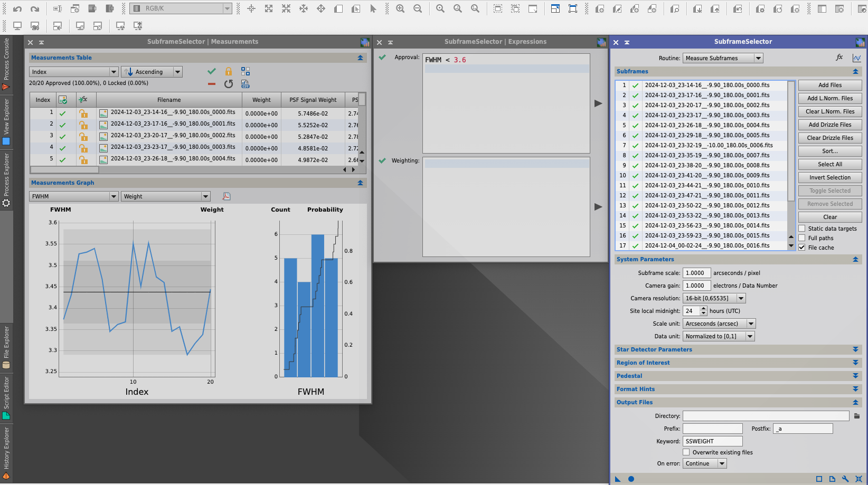Reset measurements with the circular arrow icon
Viewport: 868px width, 485px height.
tap(229, 84)
